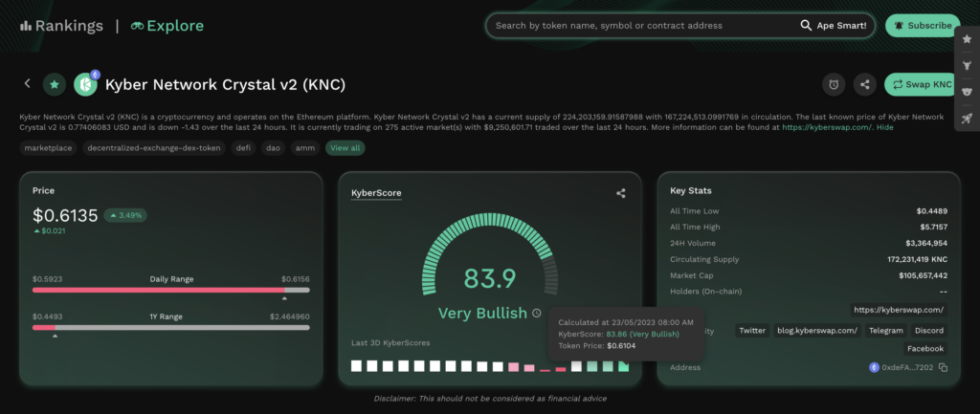Share the KNC token page icon
The height and width of the screenshot is (414, 980).
coord(865,84)
